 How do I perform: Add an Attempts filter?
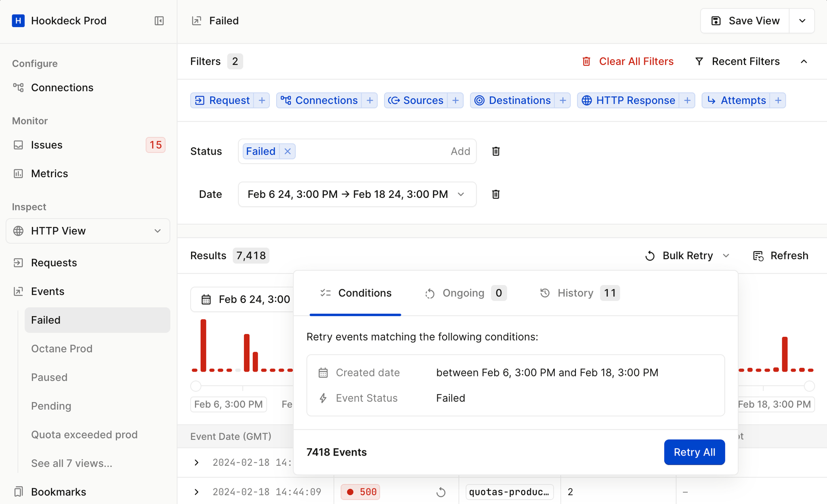778,100
